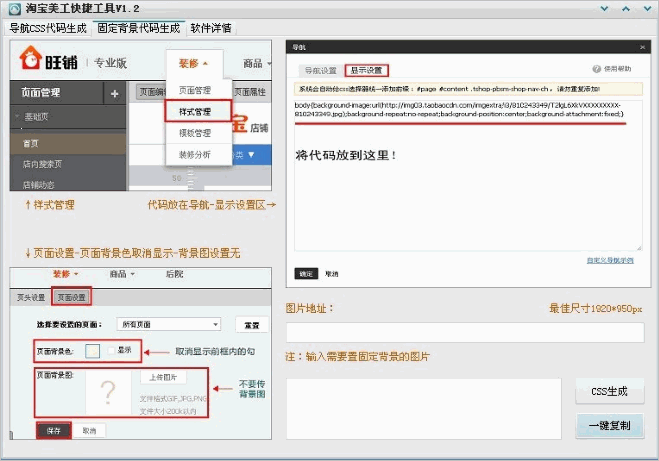Toggle the 显示 checkbox for 页面背景色
659x461 pixels.
click(111, 350)
